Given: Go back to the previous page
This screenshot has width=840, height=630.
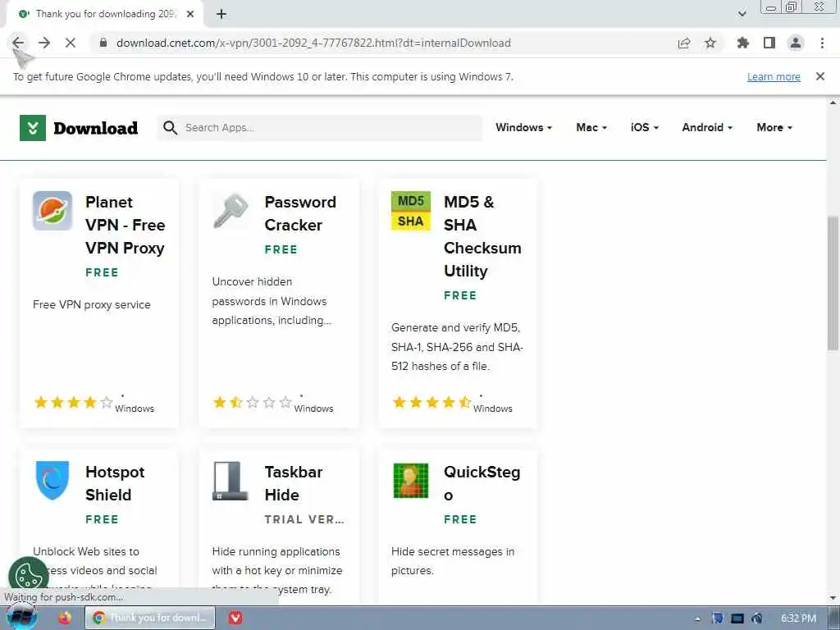Looking at the screenshot, I should [x=18, y=43].
